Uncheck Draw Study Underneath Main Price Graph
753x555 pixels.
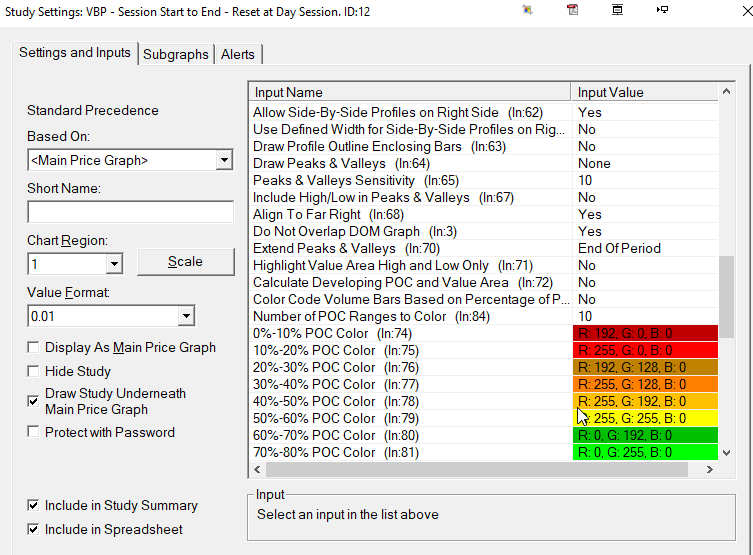[33, 401]
